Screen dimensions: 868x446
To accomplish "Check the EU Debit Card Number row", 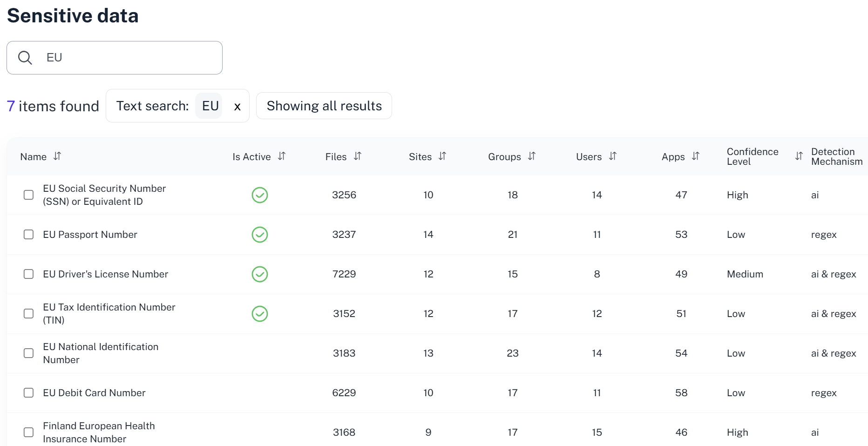I will (x=29, y=393).
